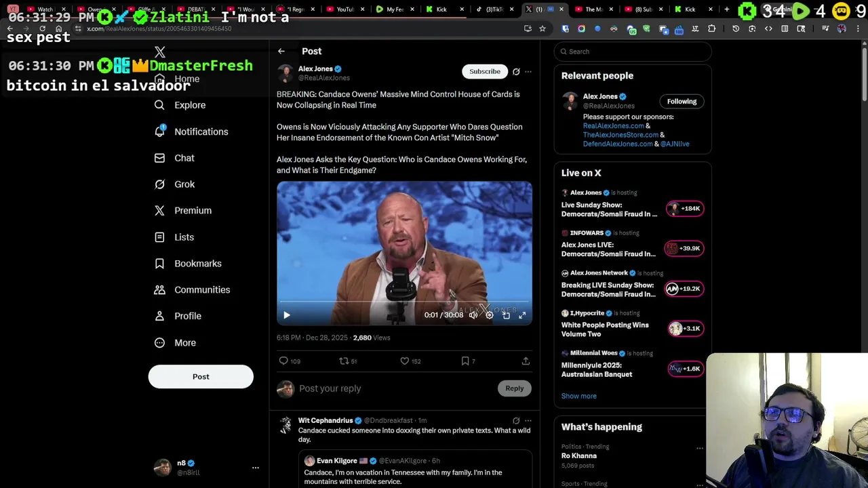Image resolution: width=868 pixels, height=488 pixels.
Task: Open the developer code brackets icon
Action: (x=768, y=28)
